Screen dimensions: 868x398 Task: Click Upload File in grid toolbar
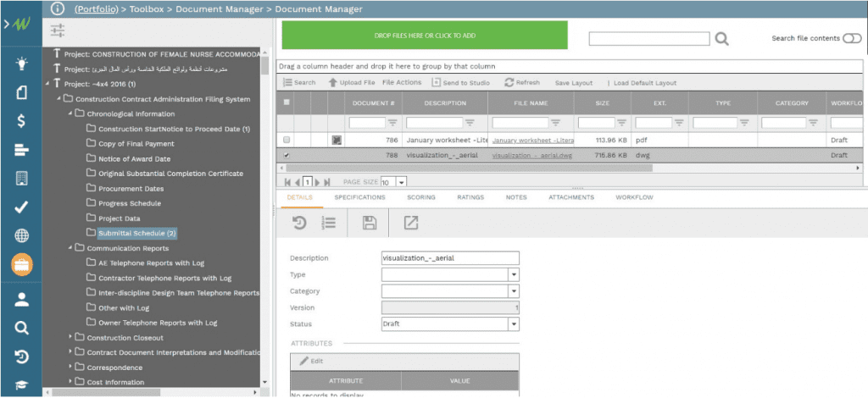pos(352,83)
